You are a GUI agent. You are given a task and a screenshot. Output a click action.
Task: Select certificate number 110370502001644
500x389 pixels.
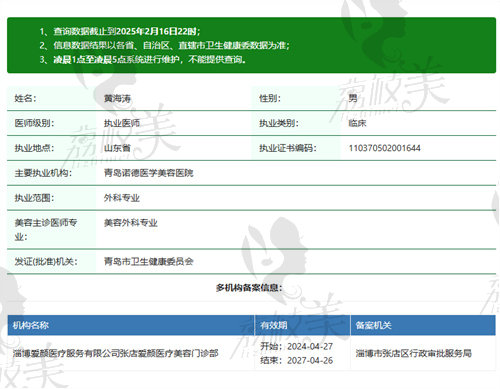(x=384, y=148)
